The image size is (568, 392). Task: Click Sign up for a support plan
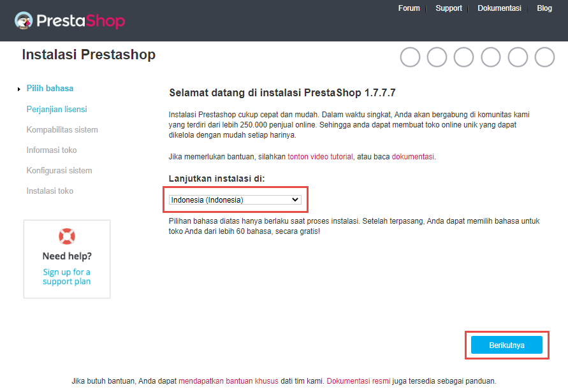[x=67, y=277]
